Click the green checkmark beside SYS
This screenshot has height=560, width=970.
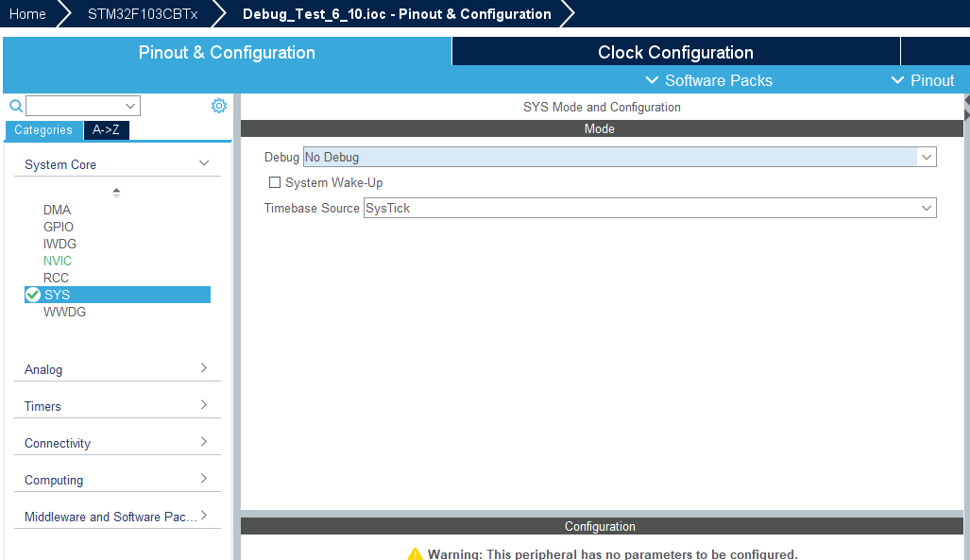(34, 294)
